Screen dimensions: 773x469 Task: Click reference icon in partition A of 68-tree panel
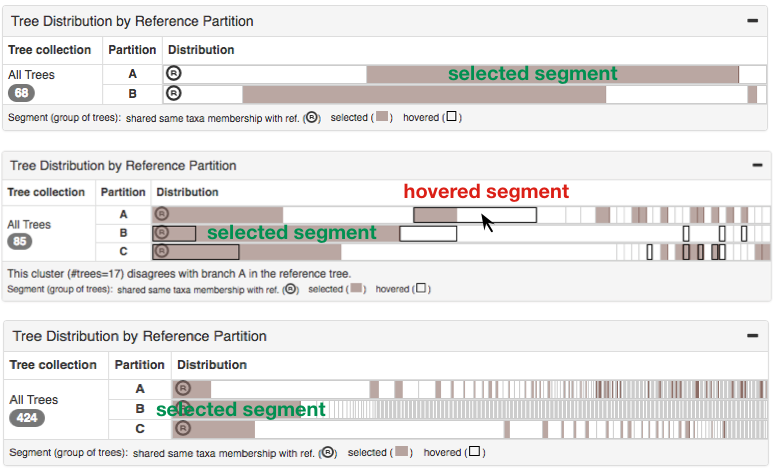click(x=173, y=74)
